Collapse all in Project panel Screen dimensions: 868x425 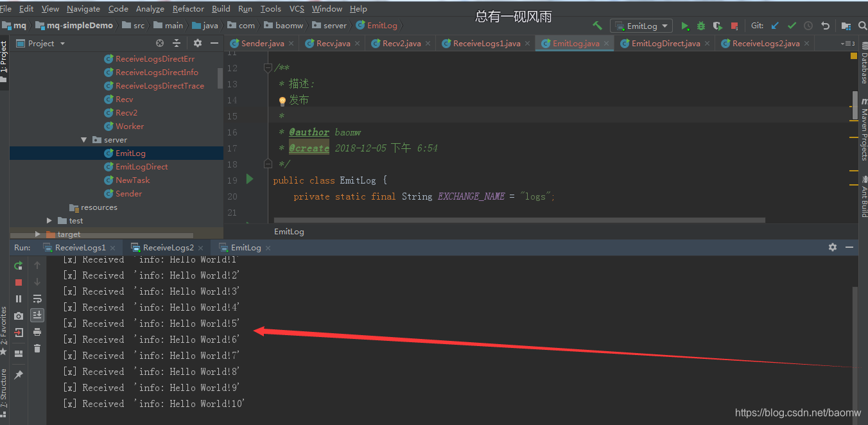pos(177,43)
